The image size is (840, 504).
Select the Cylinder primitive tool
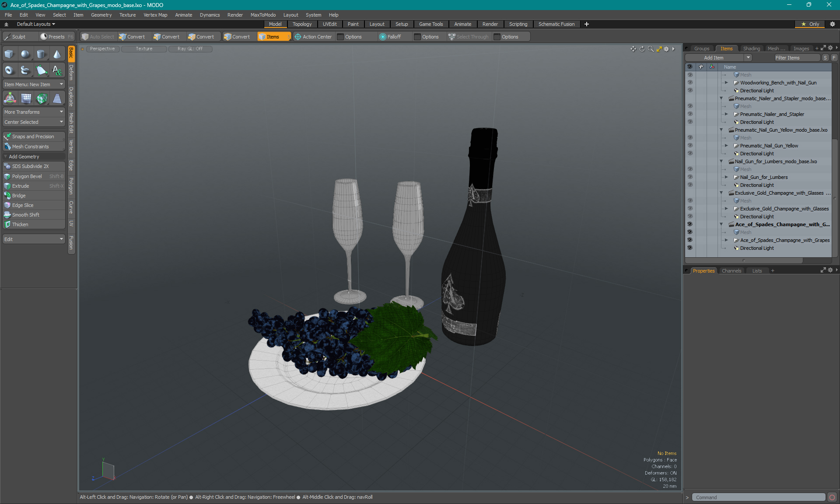(x=41, y=54)
